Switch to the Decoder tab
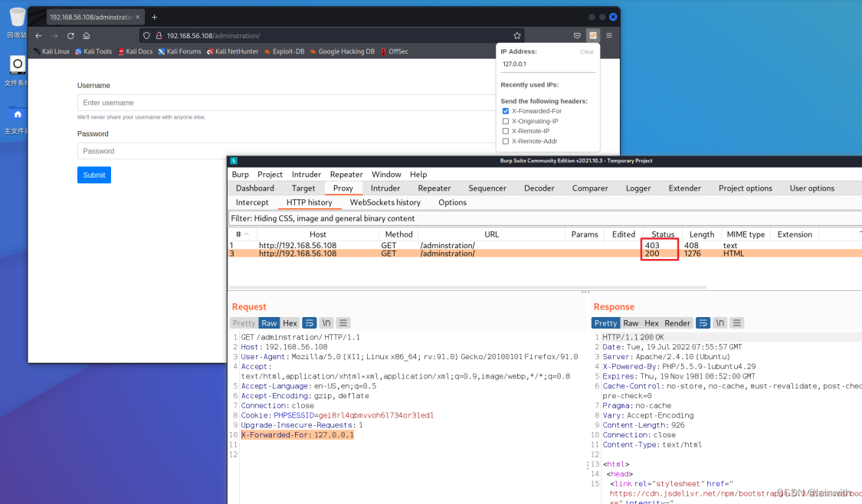This screenshot has height=504, width=862. click(539, 188)
